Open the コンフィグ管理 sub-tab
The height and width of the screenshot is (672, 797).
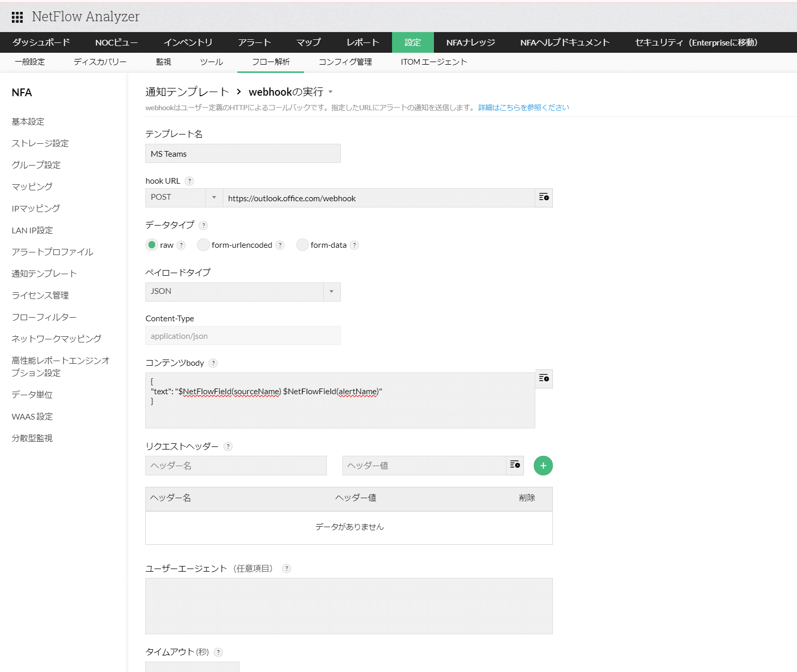[345, 62]
